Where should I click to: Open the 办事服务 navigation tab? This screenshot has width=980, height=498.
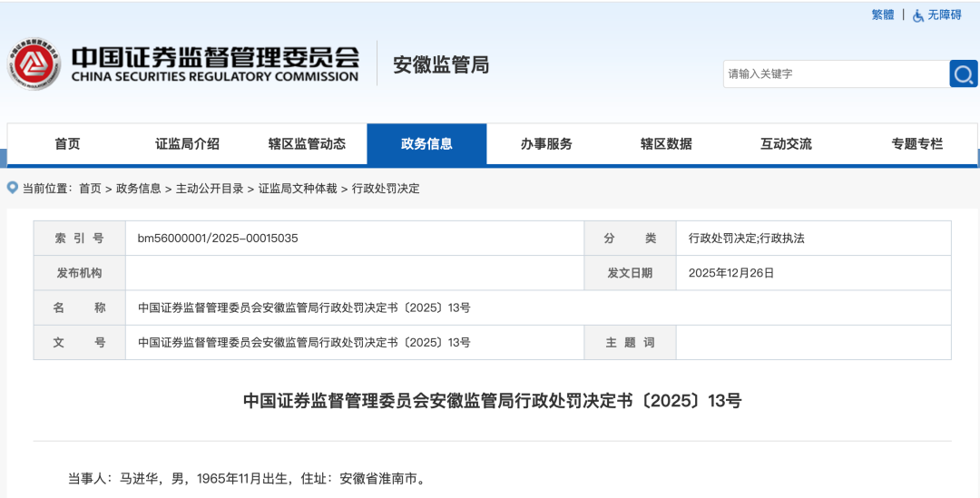(x=546, y=143)
